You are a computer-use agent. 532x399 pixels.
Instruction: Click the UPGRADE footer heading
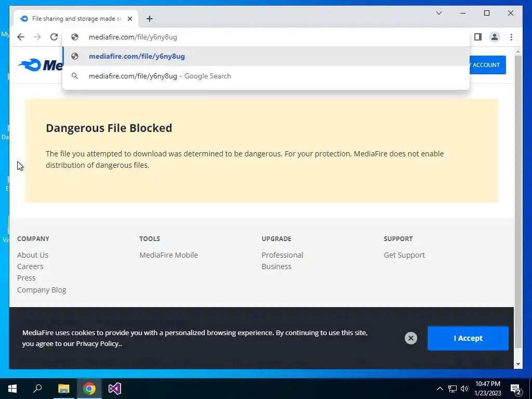(276, 238)
